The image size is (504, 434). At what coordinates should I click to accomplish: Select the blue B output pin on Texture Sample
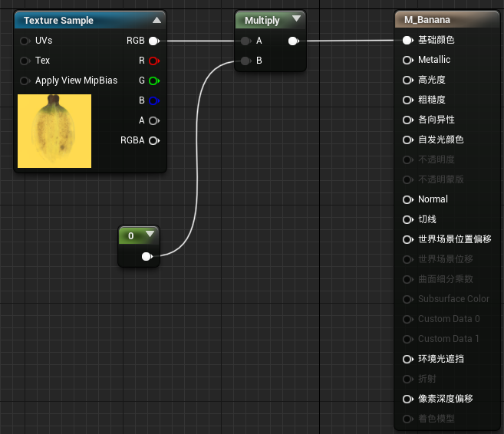pos(154,101)
